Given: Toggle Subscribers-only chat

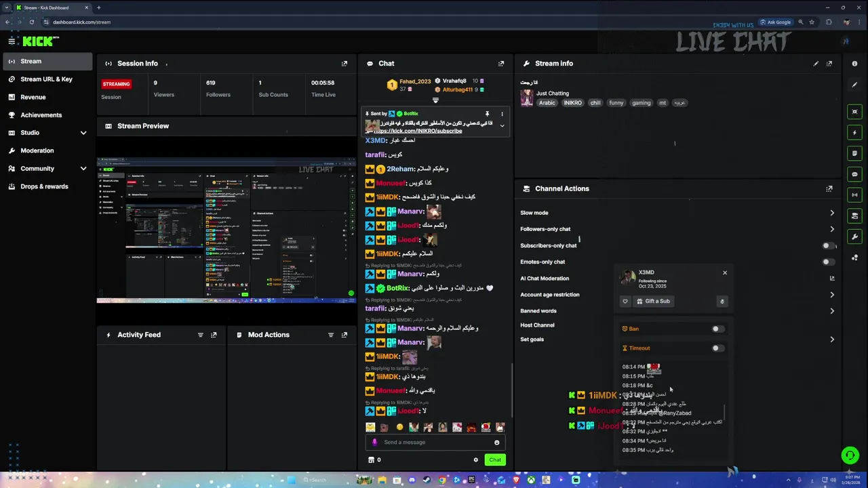Looking at the screenshot, I should [828, 245].
